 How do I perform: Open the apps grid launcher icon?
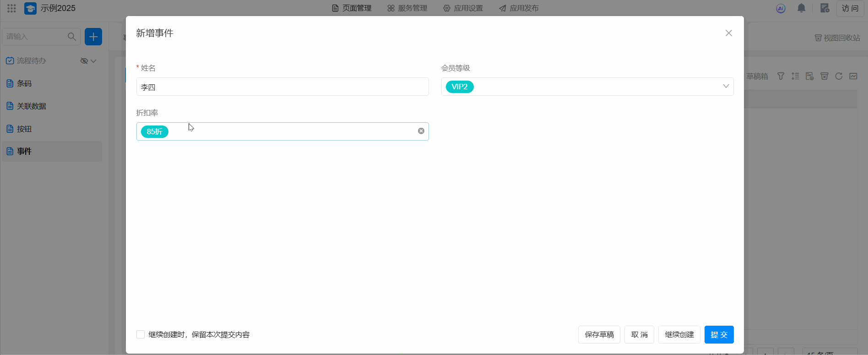point(12,8)
